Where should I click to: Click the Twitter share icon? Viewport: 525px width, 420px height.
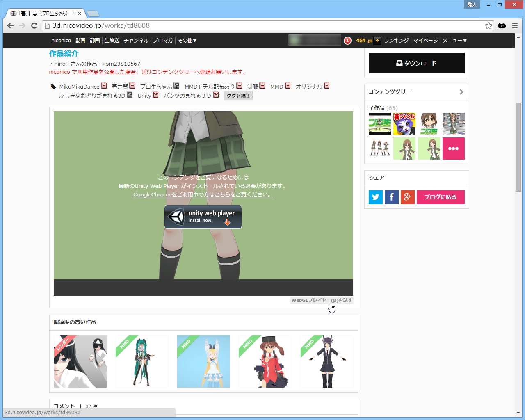pos(375,197)
